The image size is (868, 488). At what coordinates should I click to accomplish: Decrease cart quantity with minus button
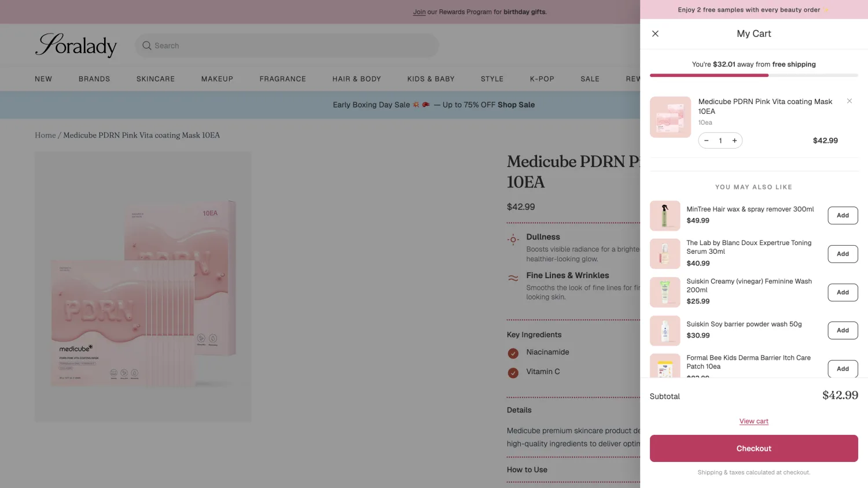tap(707, 141)
